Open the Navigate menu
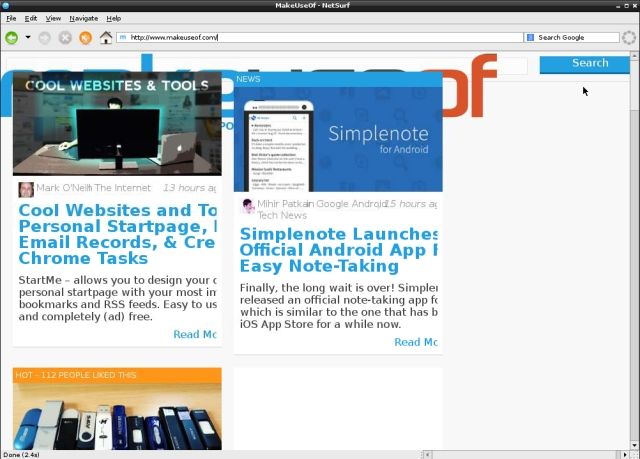 84,18
